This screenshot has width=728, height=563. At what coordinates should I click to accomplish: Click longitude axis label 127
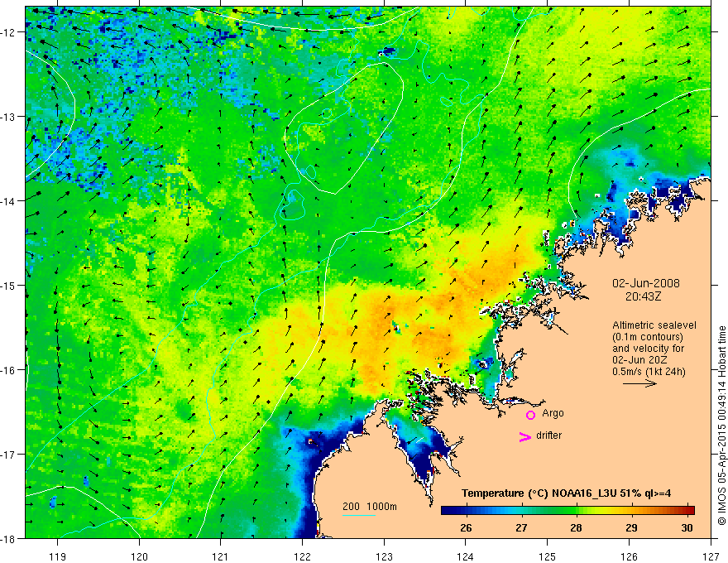tap(711, 556)
